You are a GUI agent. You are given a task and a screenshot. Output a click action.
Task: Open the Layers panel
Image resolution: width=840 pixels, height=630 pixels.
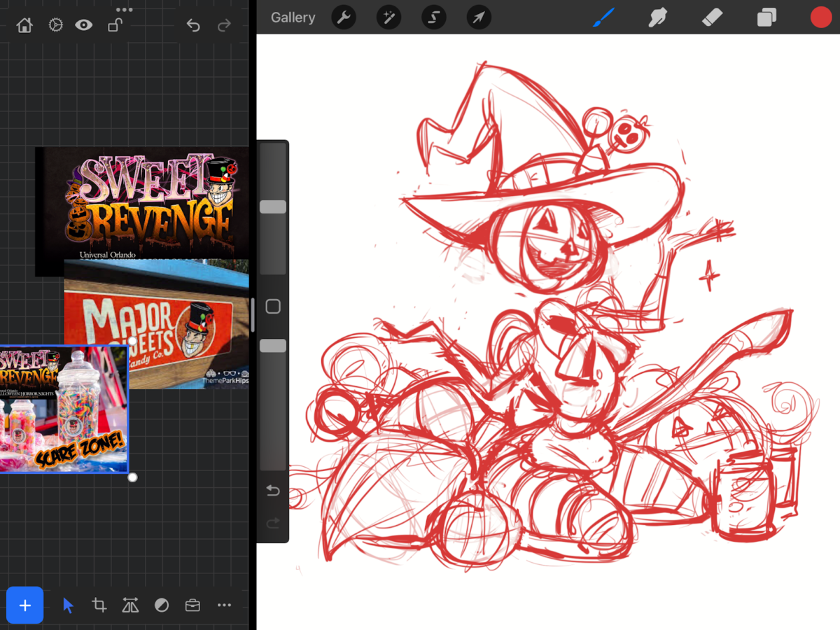point(766,17)
